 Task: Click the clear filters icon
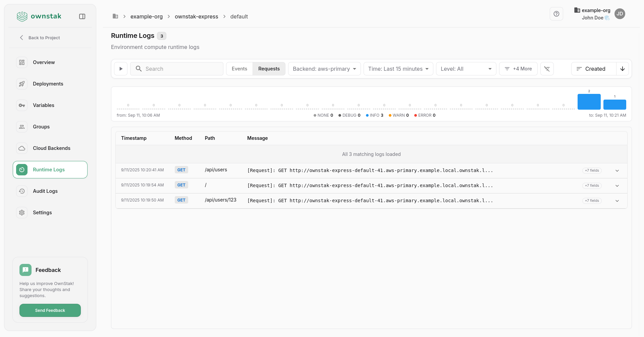[x=547, y=69]
